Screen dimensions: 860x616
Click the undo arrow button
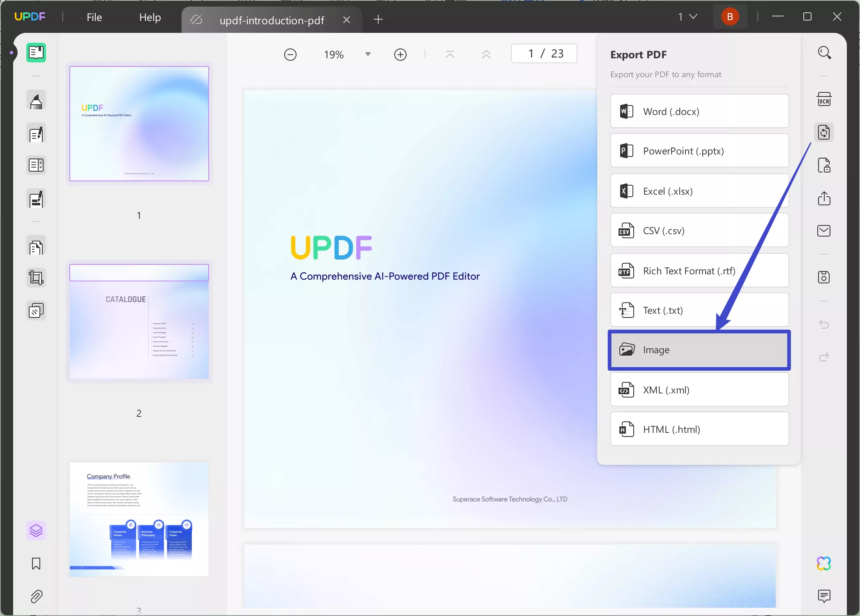pos(825,325)
